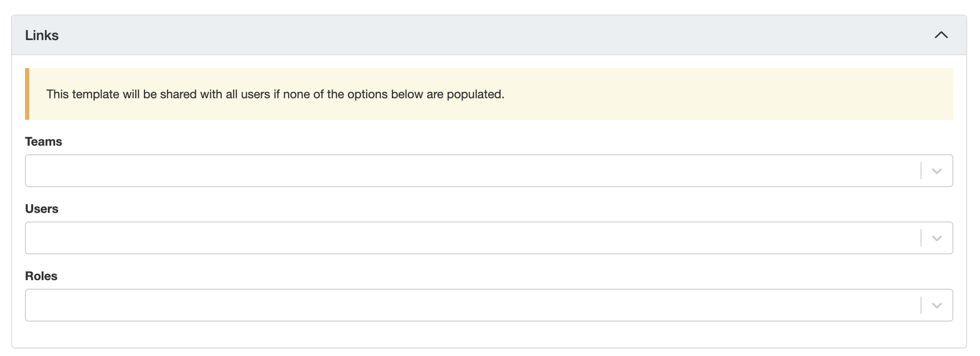Click the template sharing notice text

pos(275,94)
